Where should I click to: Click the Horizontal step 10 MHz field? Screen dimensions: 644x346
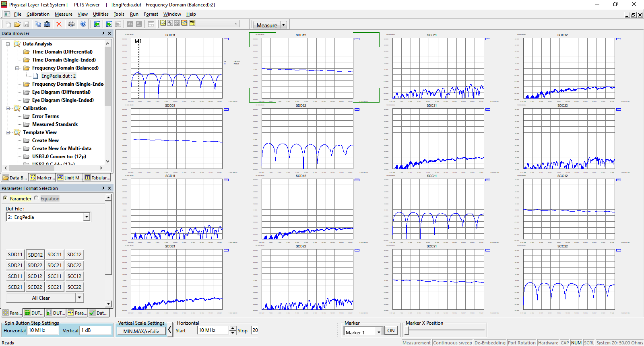coord(42,330)
